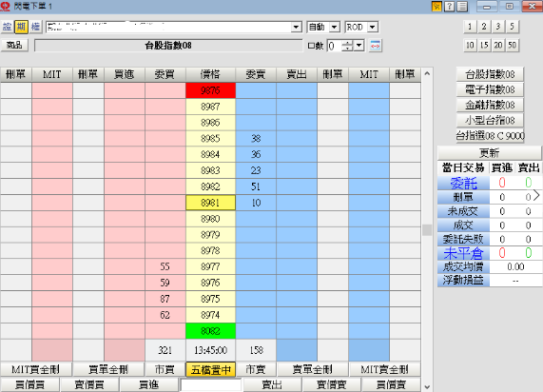Click the 未成交 row label
Image resolution: width=543 pixels, height=392 pixels.
pyautogui.click(x=463, y=211)
